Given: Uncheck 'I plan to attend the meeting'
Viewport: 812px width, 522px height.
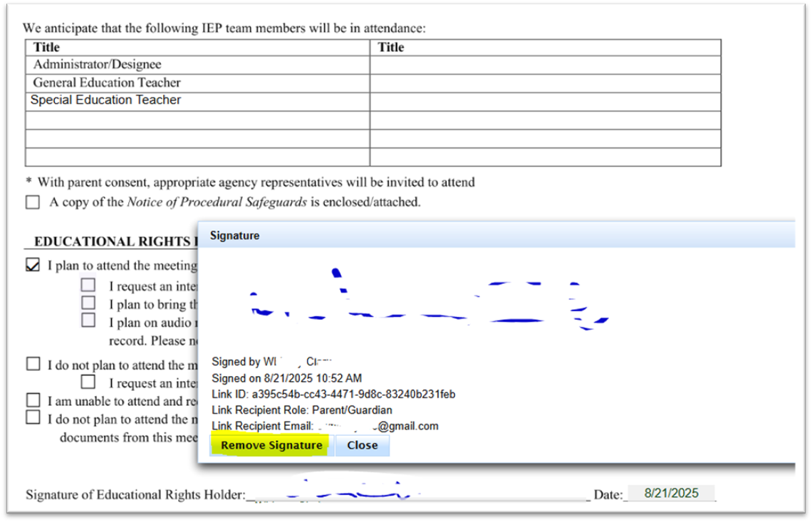Looking at the screenshot, I should tap(33, 265).
